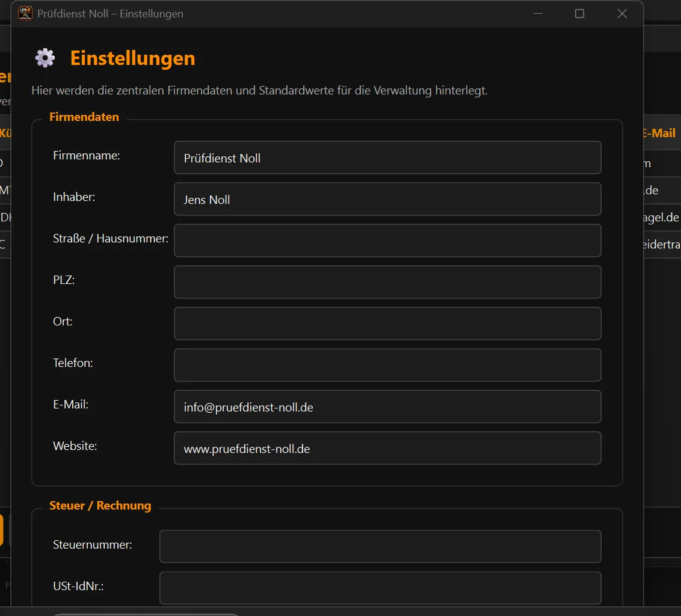This screenshot has width=681, height=616.
Task: Close the Einstellungen dialog
Action: pos(622,13)
